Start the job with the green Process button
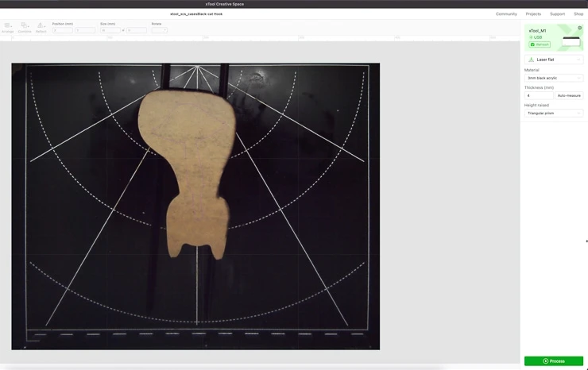 (554, 361)
